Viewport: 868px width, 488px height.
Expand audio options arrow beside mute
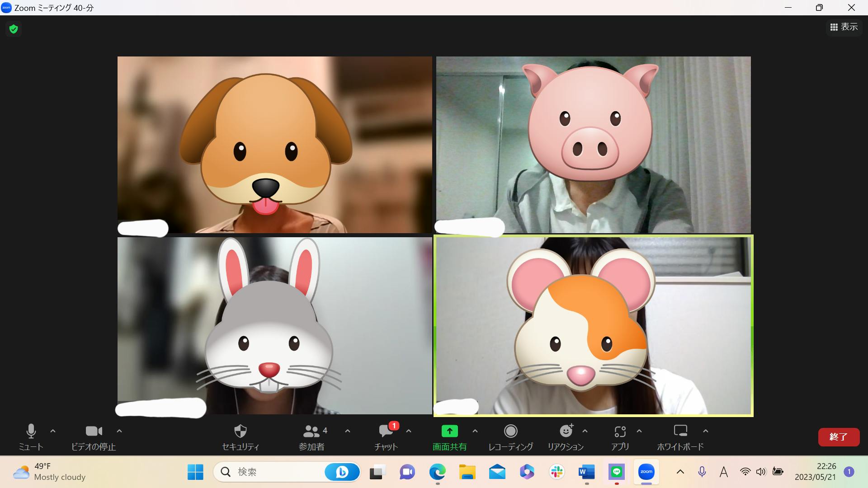pos(53,431)
